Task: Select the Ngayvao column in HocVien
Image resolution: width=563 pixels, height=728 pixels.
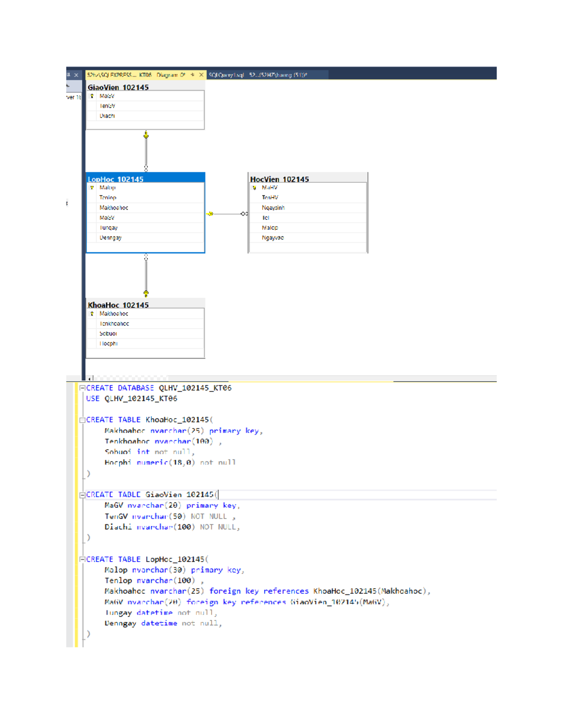Action: (x=308, y=238)
